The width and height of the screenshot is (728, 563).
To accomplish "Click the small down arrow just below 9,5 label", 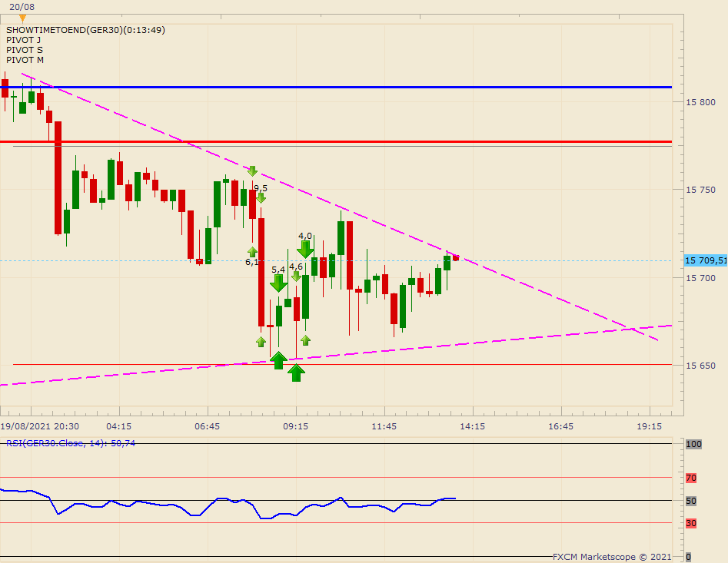I will pos(261,198).
